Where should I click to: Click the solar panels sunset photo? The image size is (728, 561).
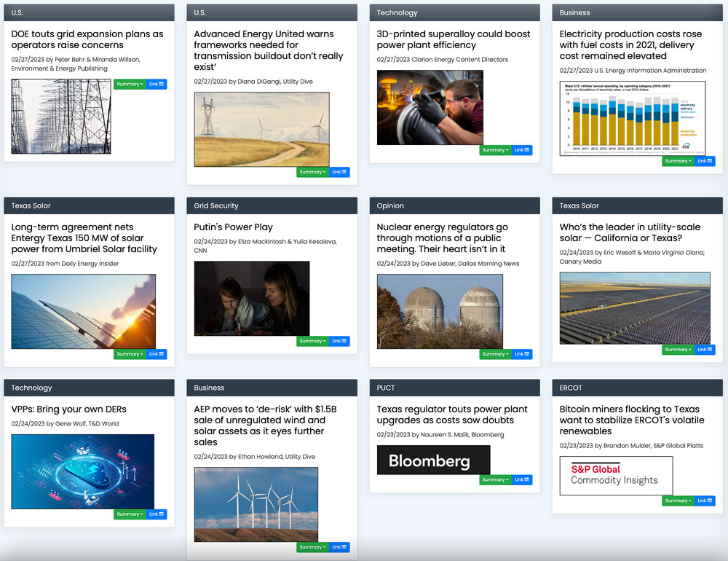83,311
